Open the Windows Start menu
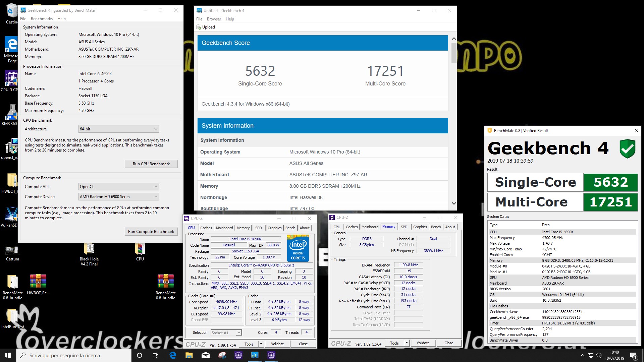Screen dimensions: 644x362 tap(8, 355)
